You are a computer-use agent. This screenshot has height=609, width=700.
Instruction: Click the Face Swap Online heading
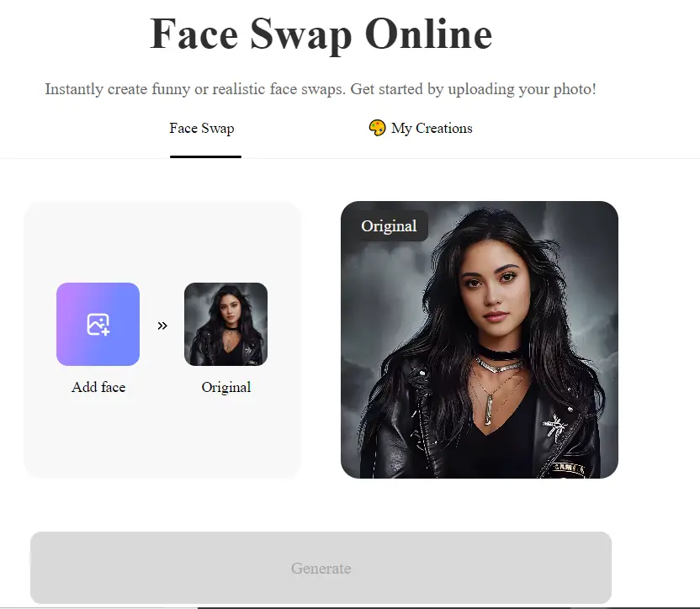321,34
